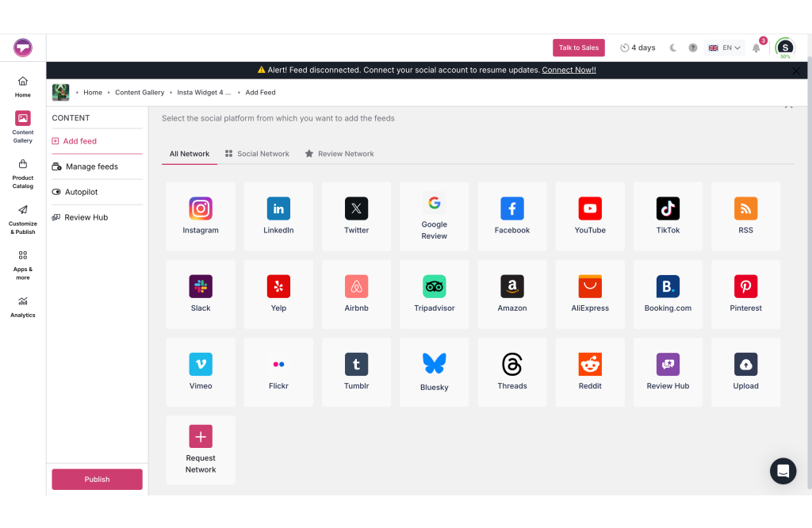This screenshot has height=528, width=812.
Task: Dismiss the feed disconnected alert banner
Action: [796, 71]
